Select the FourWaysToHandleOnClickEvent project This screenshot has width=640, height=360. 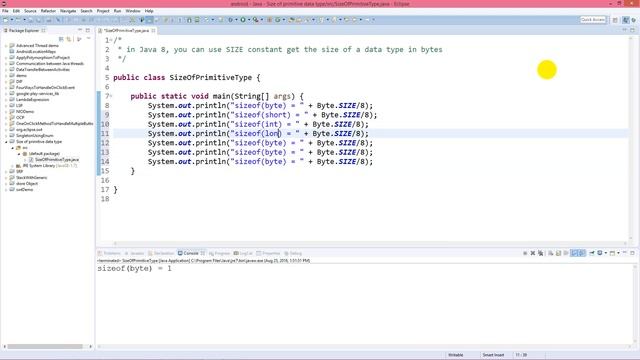pyautogui.click(x=45, y=87)
